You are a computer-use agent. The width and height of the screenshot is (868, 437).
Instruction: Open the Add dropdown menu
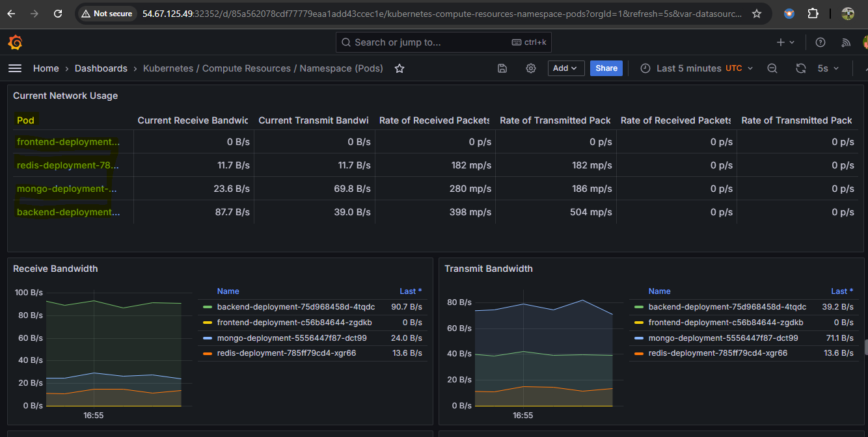pyautogui.click(x=565, y=68)
